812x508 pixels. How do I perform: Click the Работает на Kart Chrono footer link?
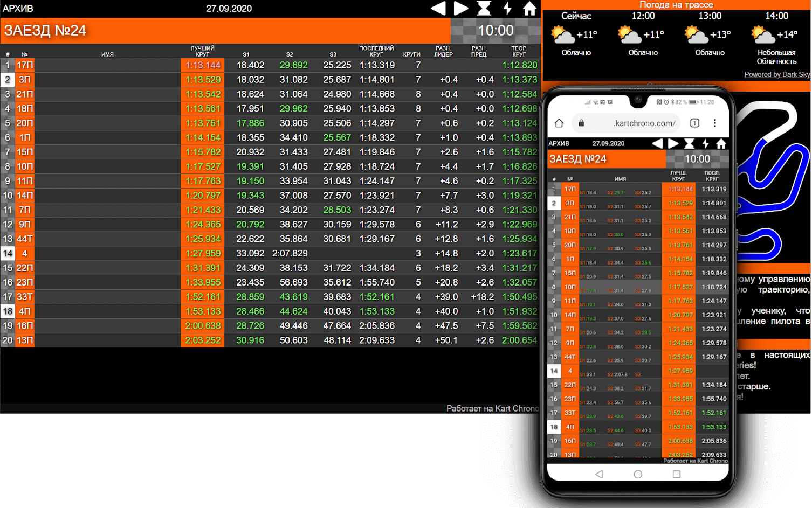pos(492,408)
